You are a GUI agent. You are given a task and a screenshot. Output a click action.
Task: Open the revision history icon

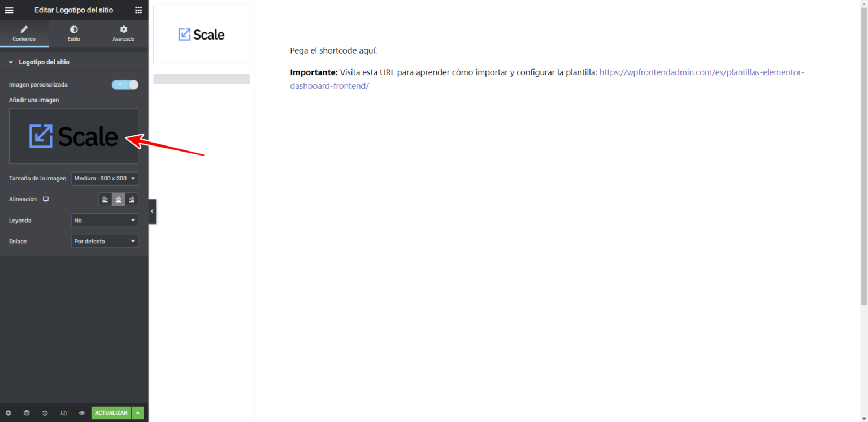click(x=45, y=413)
